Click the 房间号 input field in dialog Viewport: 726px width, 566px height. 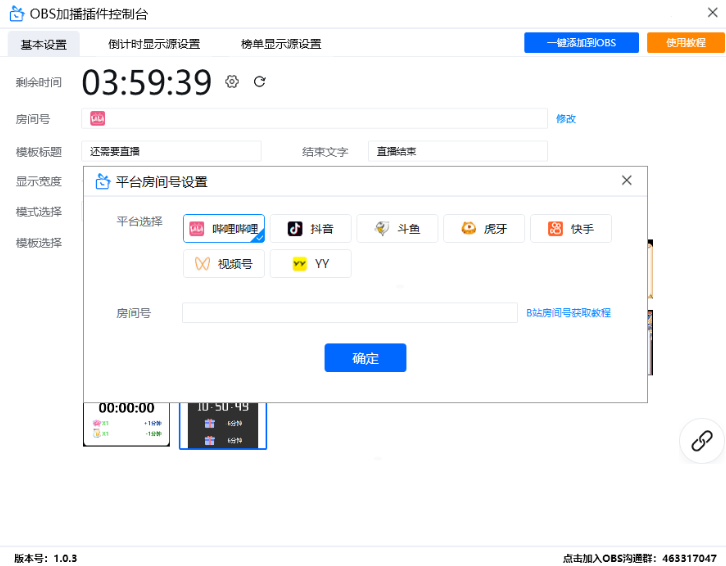(349, 313)
